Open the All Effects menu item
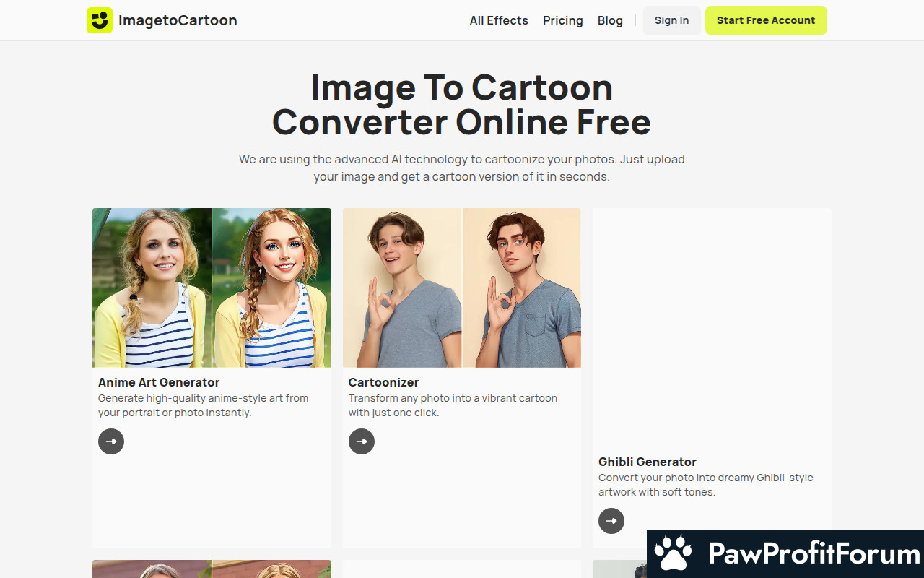 tap(499, 20)
